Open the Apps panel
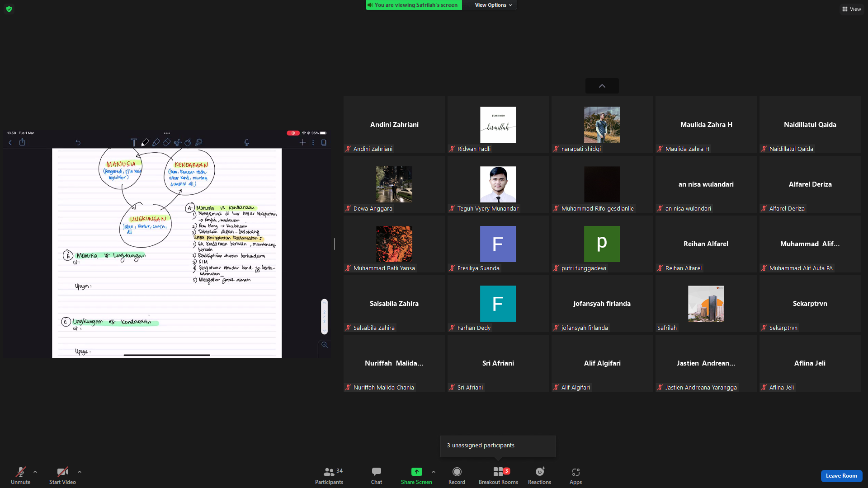Image resolution: width=868 pixels, height=488 pixels. click(x=576, y=475)
